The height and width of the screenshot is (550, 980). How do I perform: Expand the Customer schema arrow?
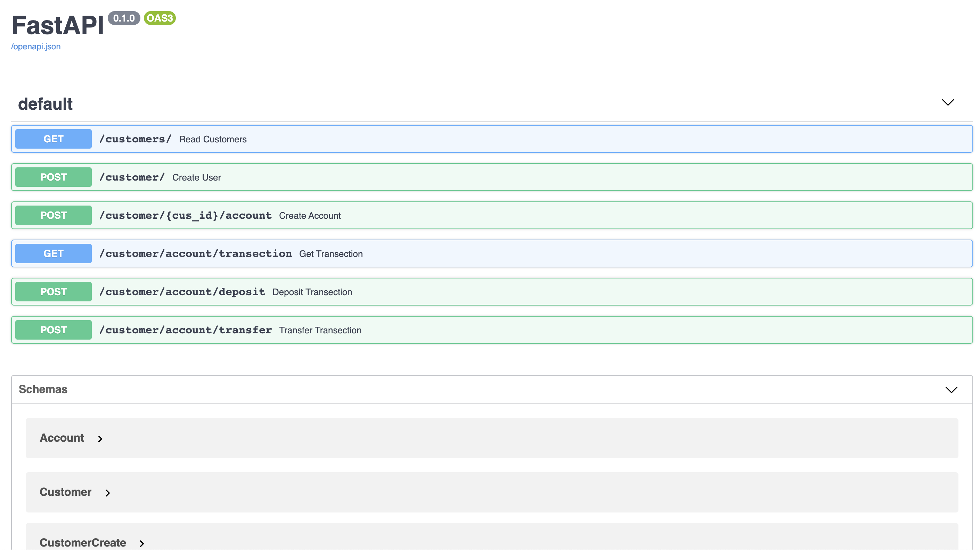tap(108, 493)
